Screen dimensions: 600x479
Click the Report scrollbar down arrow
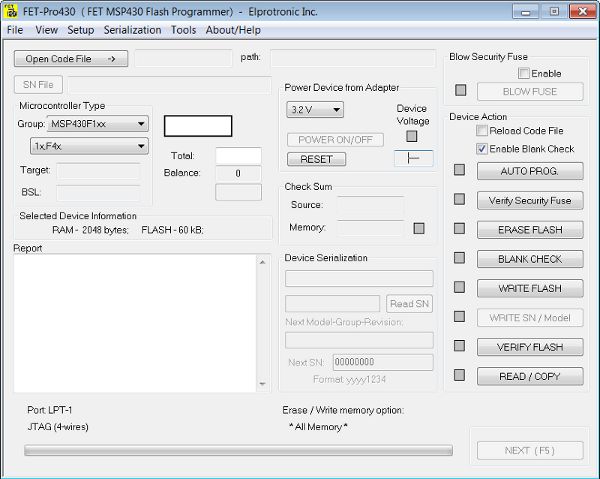[x=262, y=384]
